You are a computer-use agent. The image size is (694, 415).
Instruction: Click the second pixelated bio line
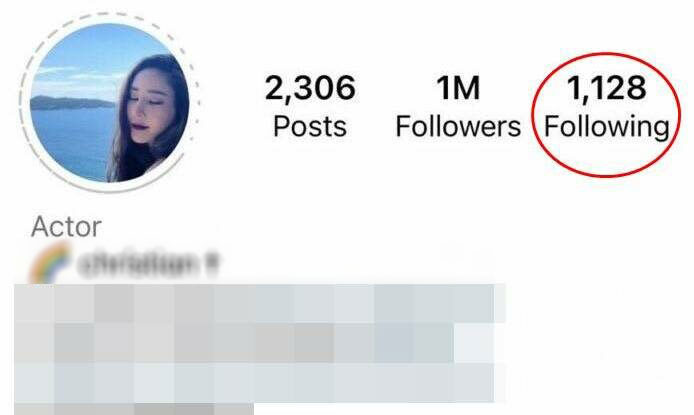(260, 342)
